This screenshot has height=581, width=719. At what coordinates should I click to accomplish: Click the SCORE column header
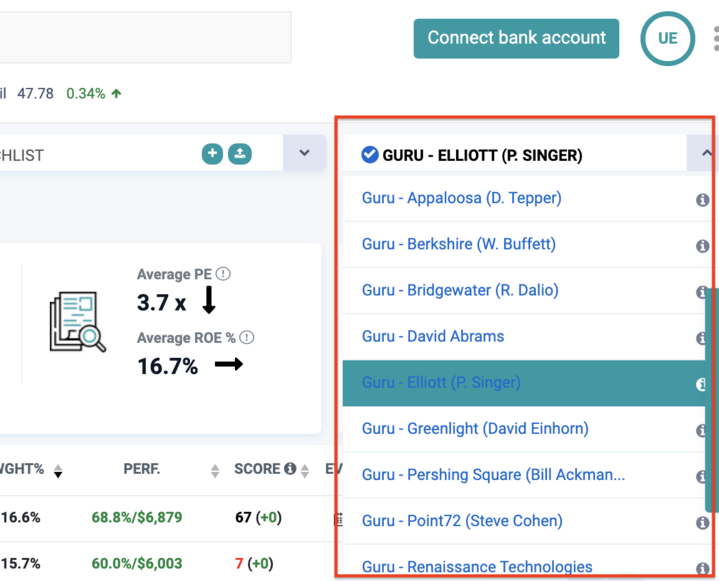(257, 469)
